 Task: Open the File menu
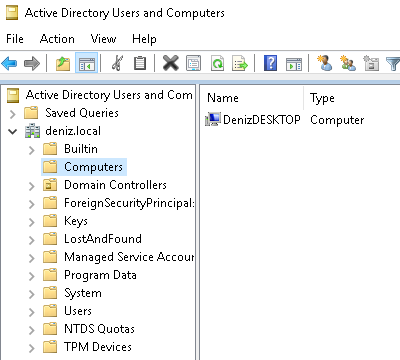15,39
